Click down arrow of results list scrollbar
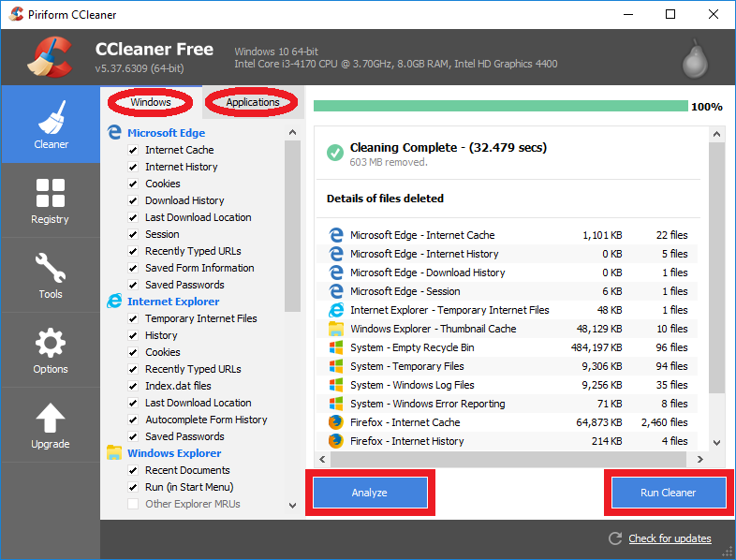The image size is (736, 560). [716, 442]
